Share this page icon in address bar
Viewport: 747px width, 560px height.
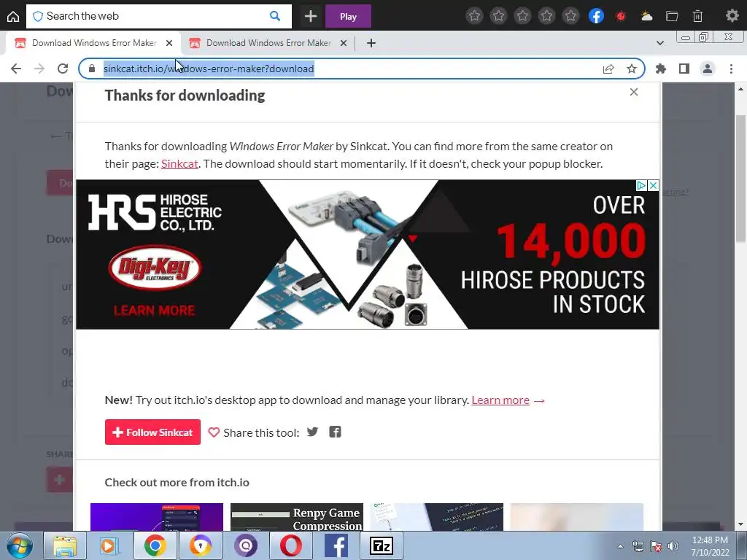point(608,69)
